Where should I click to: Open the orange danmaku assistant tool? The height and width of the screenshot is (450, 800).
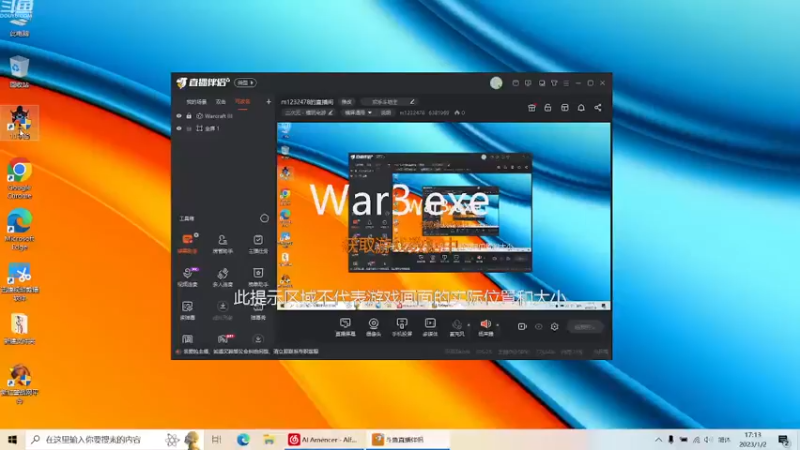point(187,243)
